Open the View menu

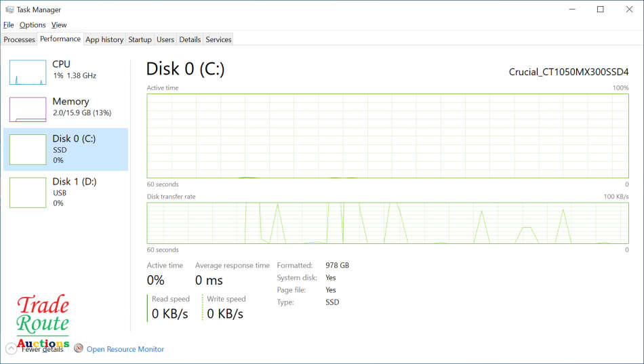[x=59, y=25]
